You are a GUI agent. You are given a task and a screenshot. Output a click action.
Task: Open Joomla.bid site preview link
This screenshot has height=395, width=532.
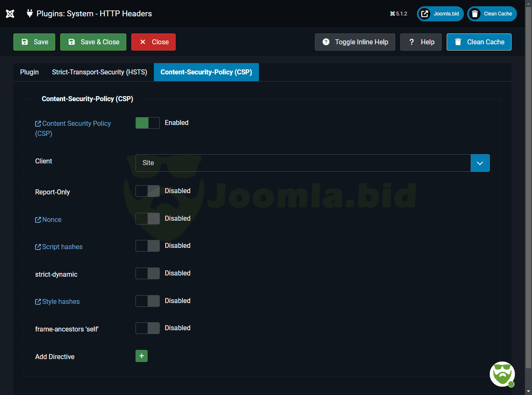click(x=440, y=14)
